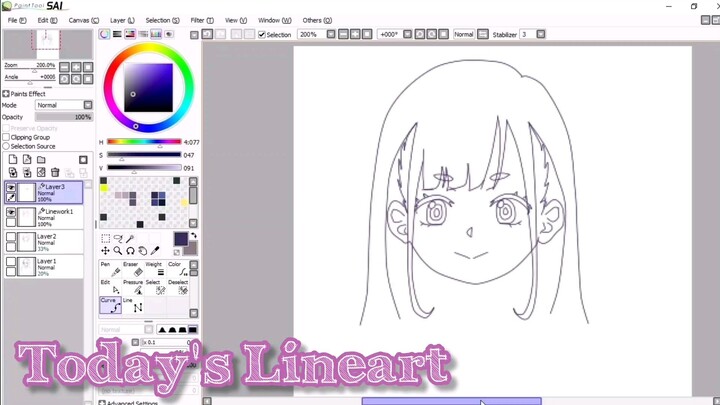720x405 pixels.
Task: Delete the selected layer
Action: [55, 172]
